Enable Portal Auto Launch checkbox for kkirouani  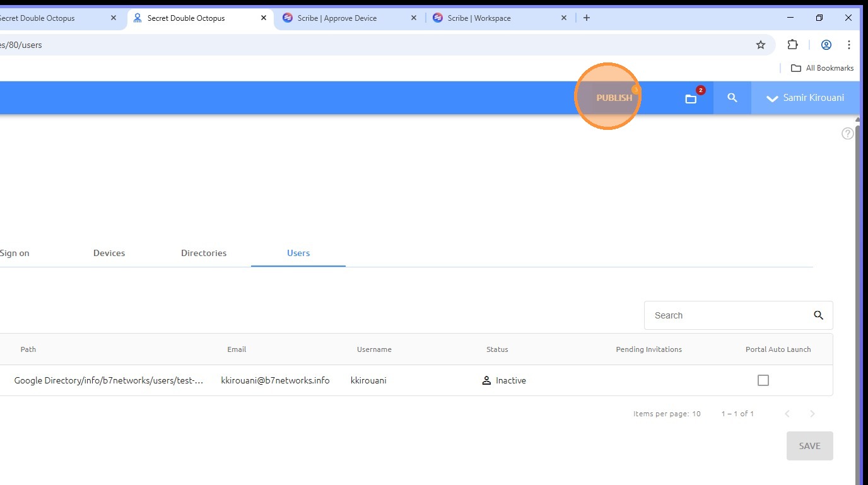pos(763,380)
